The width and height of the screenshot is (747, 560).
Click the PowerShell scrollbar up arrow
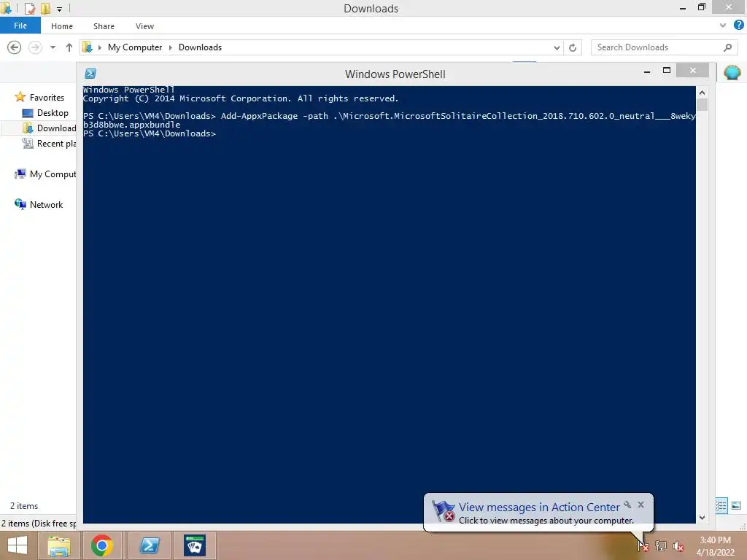click(702, 93)
